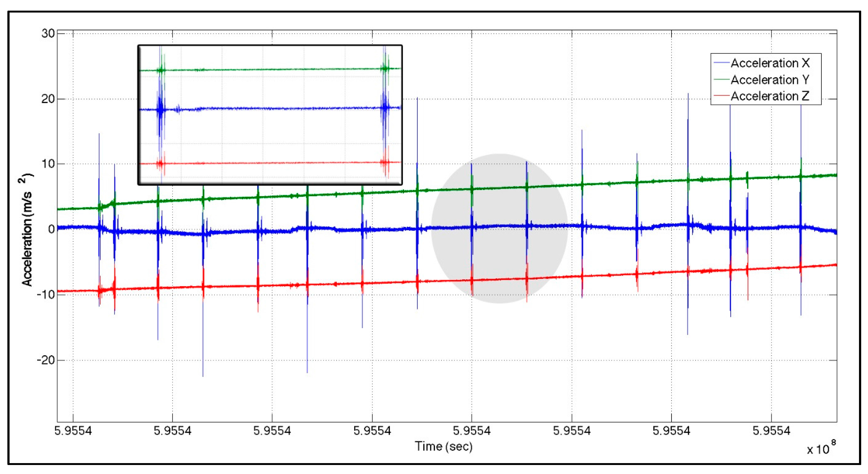Click the blue line sample in legend
This screenshot has width=868, height=474.
[x=721, y=63]
